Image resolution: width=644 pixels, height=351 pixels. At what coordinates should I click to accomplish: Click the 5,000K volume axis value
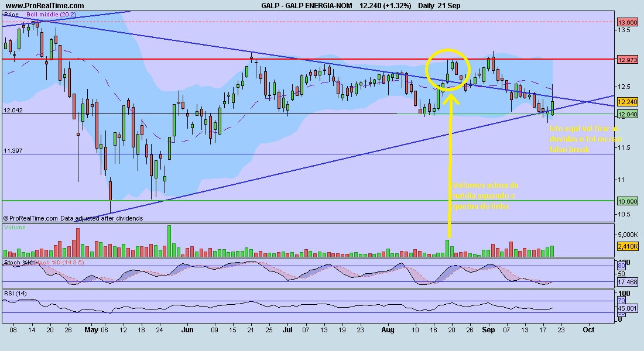(x=628, y=235)
